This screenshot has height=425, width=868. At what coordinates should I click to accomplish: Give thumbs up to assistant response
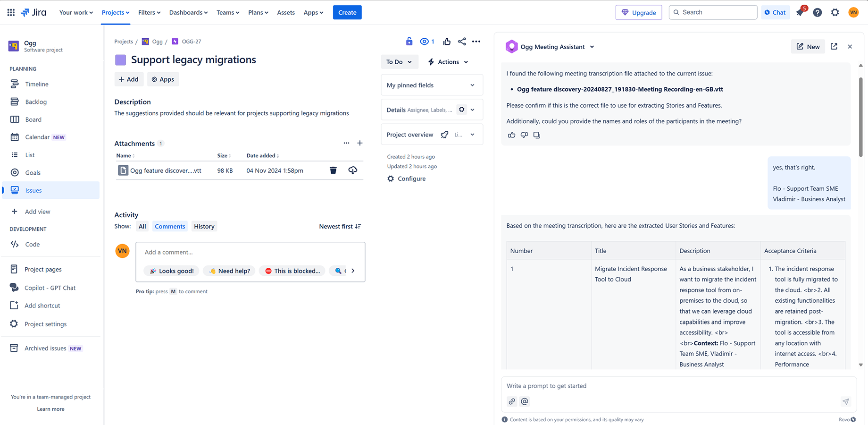pos(511,135)
